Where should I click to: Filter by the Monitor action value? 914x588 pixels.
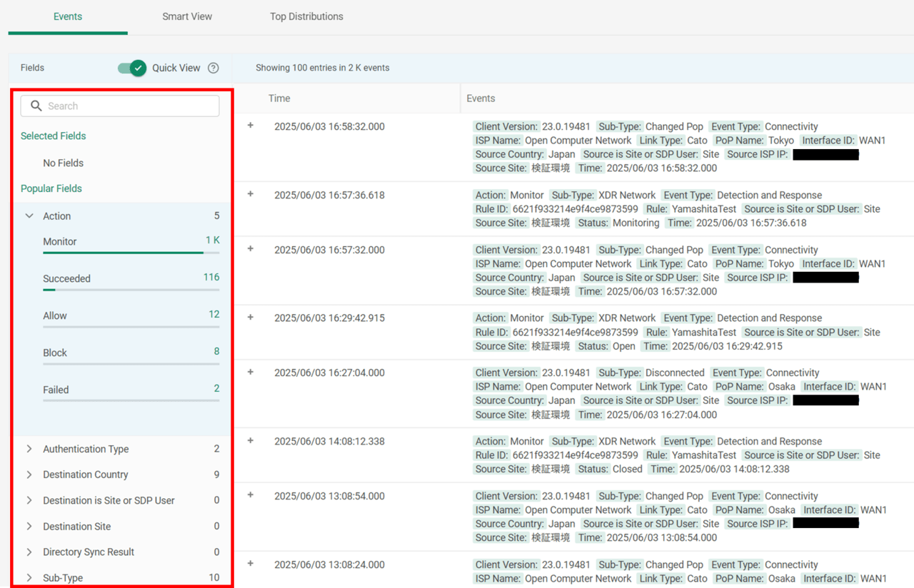(x=60, y=242)
